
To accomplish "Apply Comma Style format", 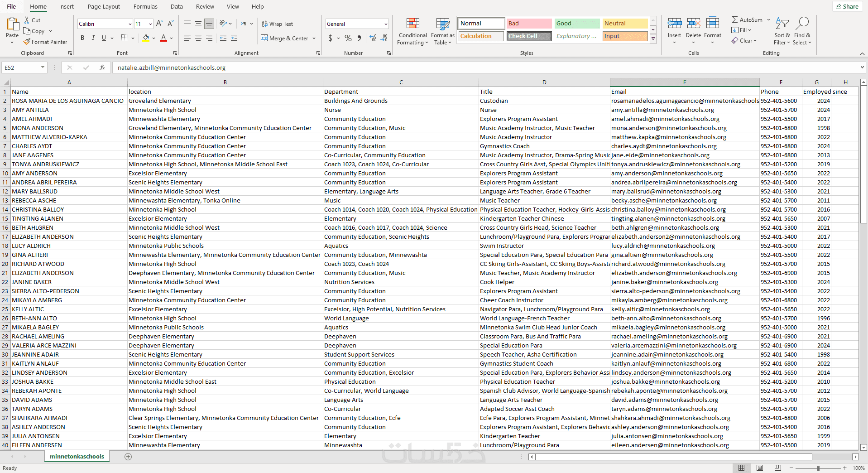I will 359,38.
